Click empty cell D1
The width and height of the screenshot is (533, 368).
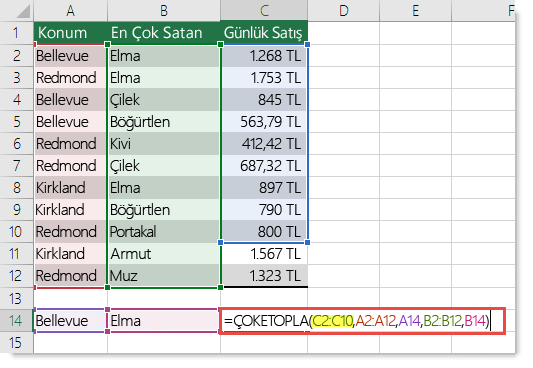click(343, 33)
